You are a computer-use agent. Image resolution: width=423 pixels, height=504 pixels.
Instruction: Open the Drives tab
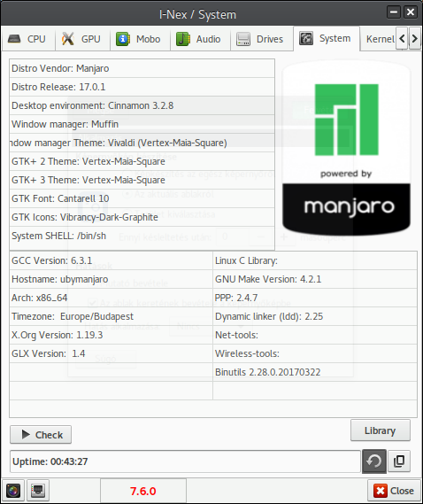[261, 39]
